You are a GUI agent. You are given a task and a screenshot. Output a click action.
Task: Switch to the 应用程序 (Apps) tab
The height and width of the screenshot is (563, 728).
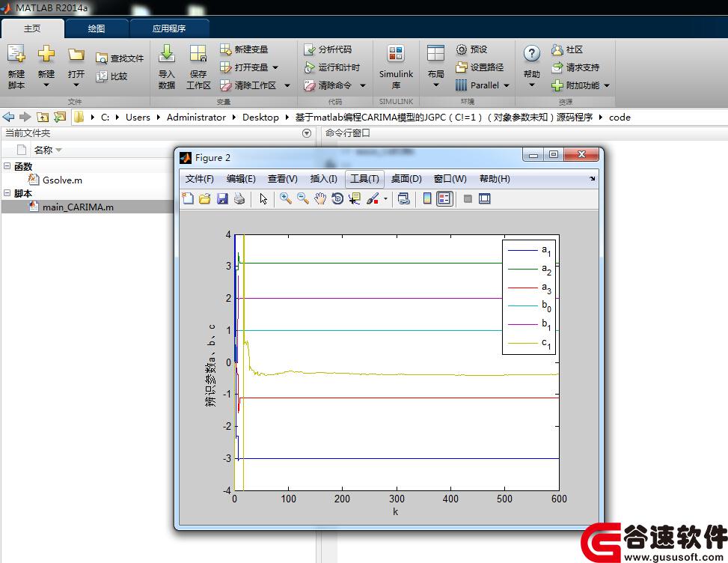(x=169, y=28)
